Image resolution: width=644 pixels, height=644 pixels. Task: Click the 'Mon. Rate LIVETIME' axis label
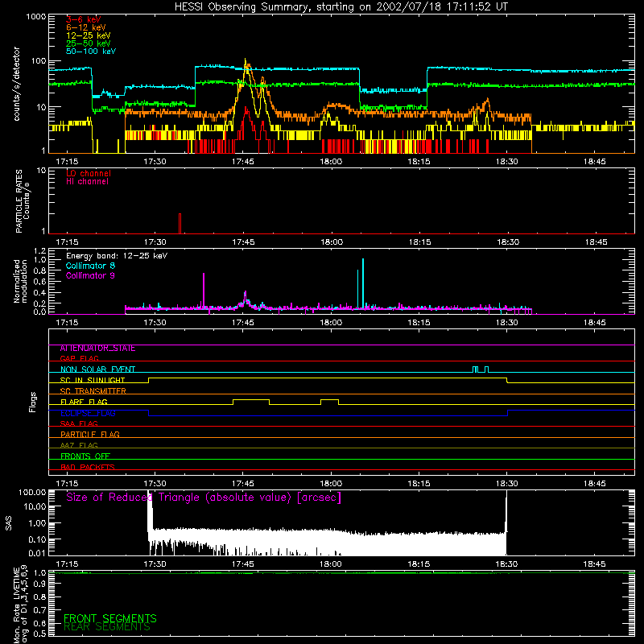pyautogui.click(x=17, y=605)
